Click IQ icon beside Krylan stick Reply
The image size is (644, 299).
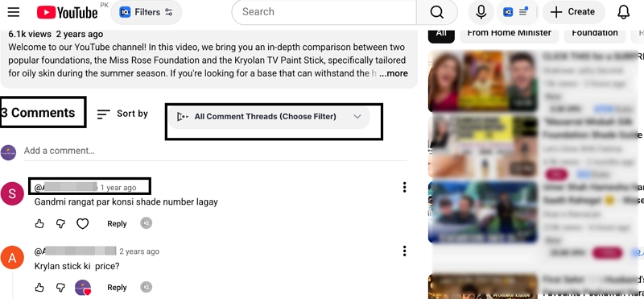point(147,287)
